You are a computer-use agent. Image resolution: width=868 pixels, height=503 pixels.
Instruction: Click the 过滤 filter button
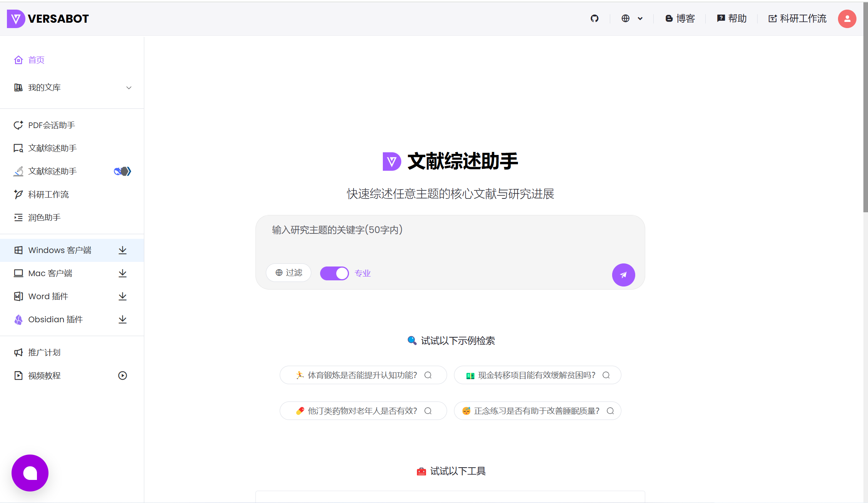[x=289, y=273]
